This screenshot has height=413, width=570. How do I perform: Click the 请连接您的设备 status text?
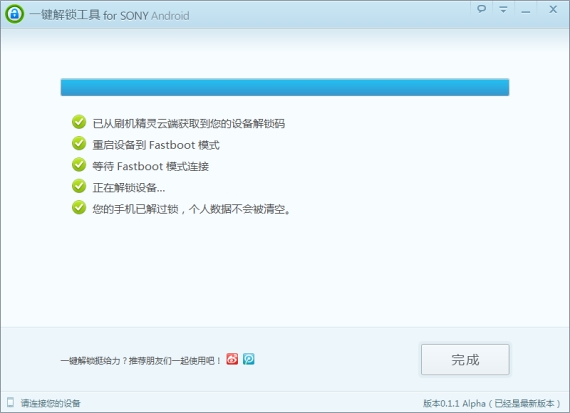(x=51, y=403)
